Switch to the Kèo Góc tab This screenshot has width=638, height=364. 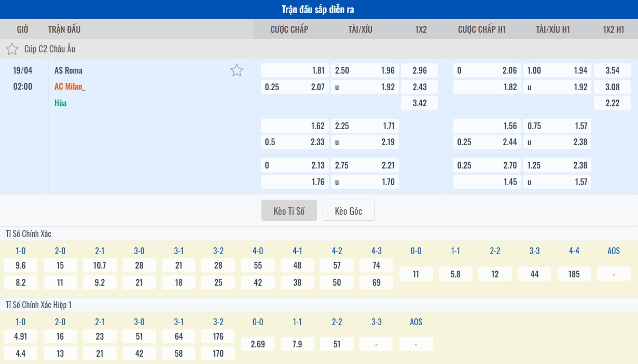pyautogui.click(x=348, y=211)
